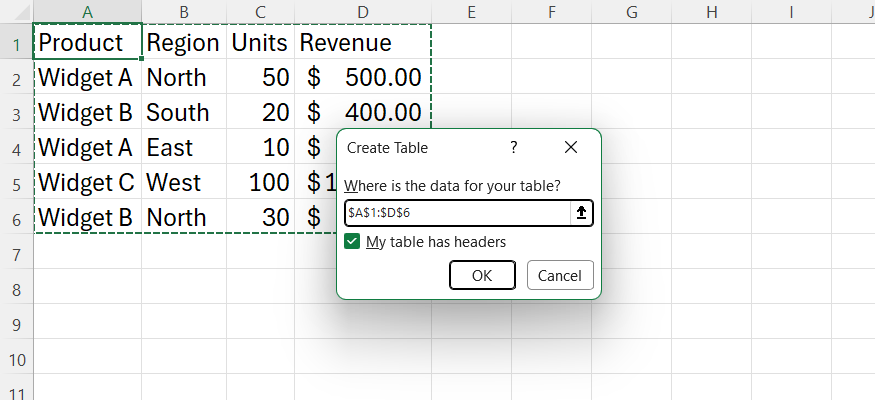Click Widget A cell in row 4

click(88, 147)
